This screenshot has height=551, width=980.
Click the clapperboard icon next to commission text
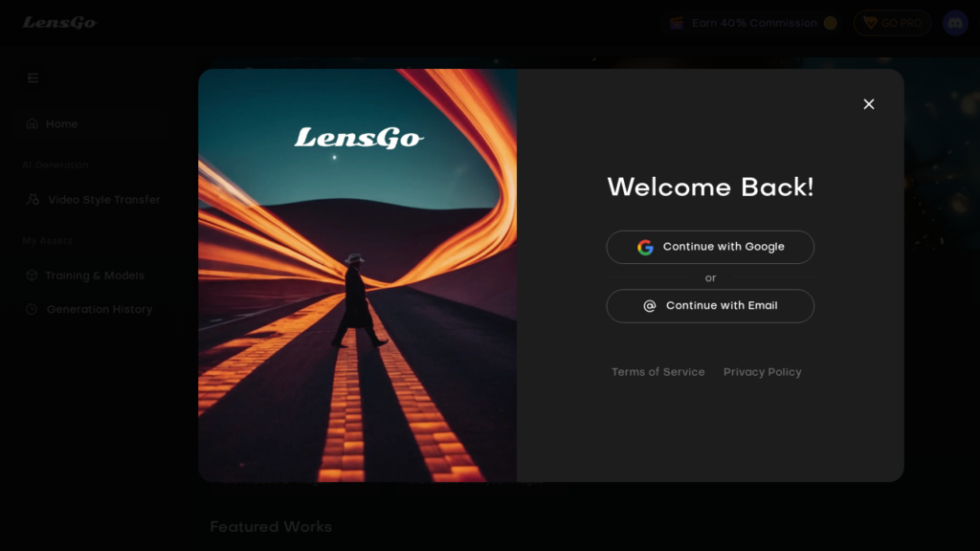pyautogui.click(x=676, y=22)
